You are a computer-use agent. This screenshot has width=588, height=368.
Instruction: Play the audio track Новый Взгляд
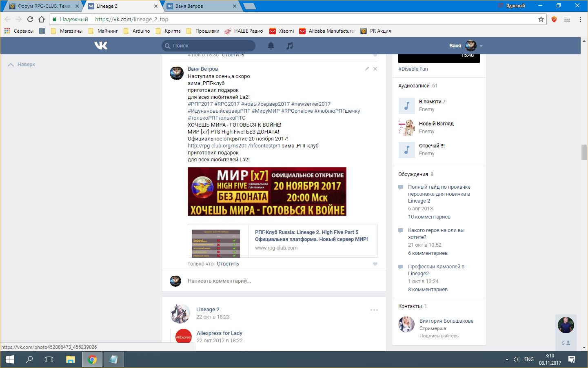[x=406, y=128]
